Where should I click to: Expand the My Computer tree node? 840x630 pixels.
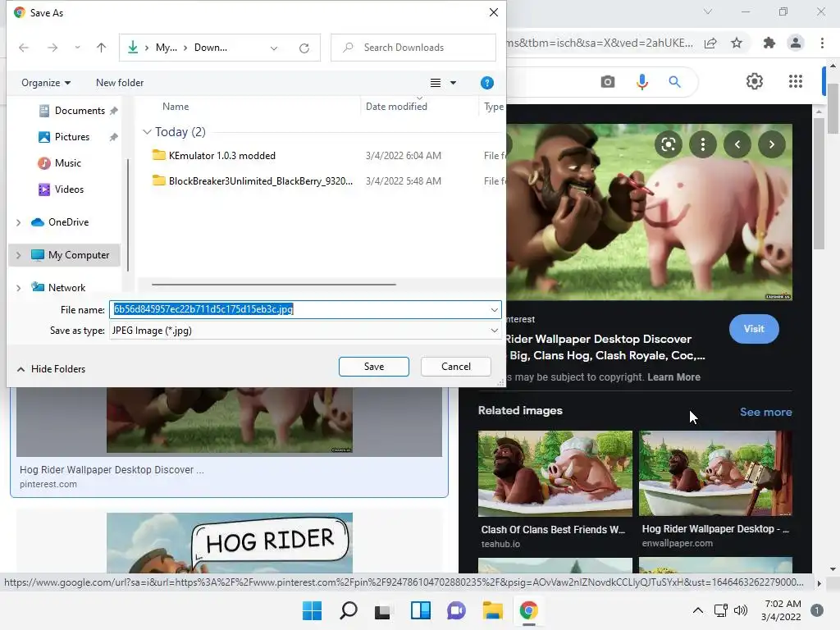[18, 255]
